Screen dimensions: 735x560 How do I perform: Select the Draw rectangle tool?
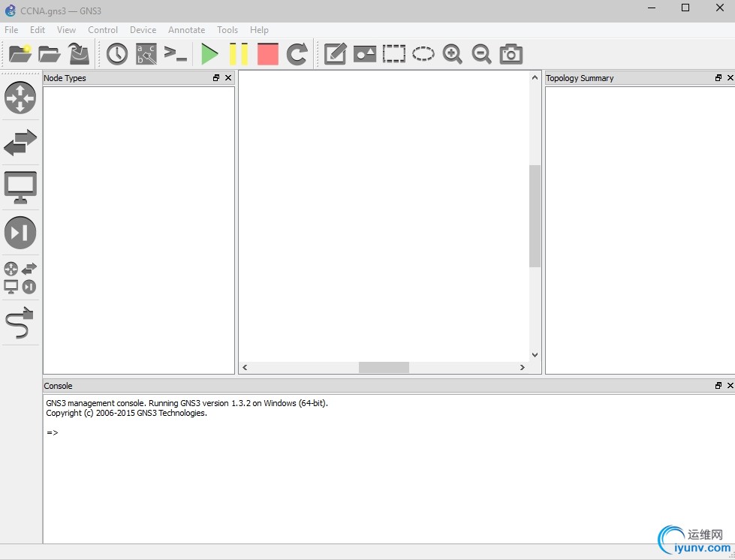pos(393,54)
